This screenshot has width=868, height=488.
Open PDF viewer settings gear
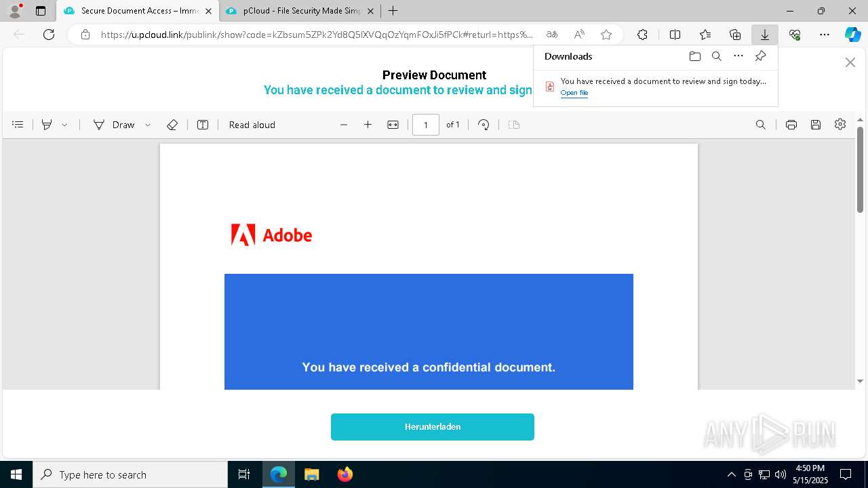pyautogui.click(x=840, y=124)
